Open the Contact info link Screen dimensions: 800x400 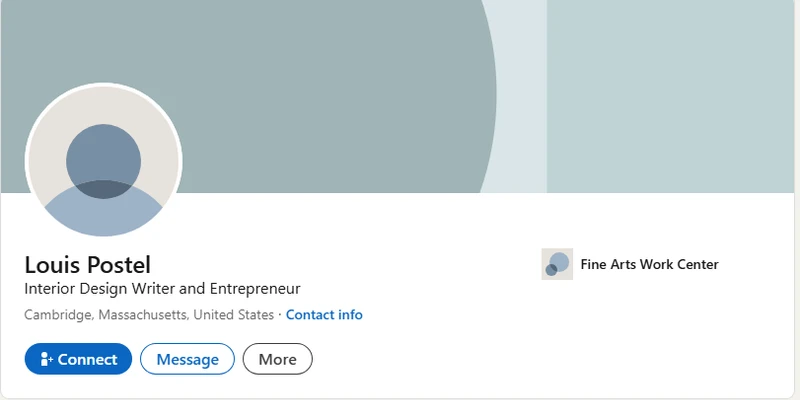pyautogui.click(x=324, y=315)
